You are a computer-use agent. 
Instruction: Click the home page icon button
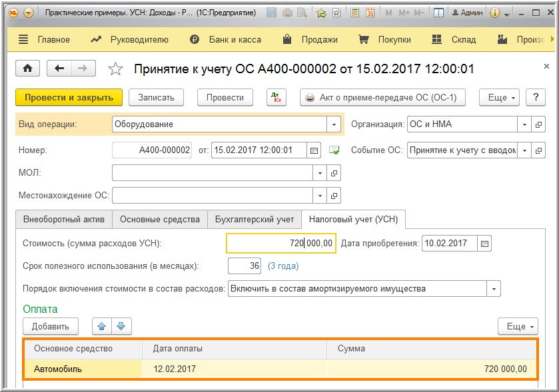point(28,69)
